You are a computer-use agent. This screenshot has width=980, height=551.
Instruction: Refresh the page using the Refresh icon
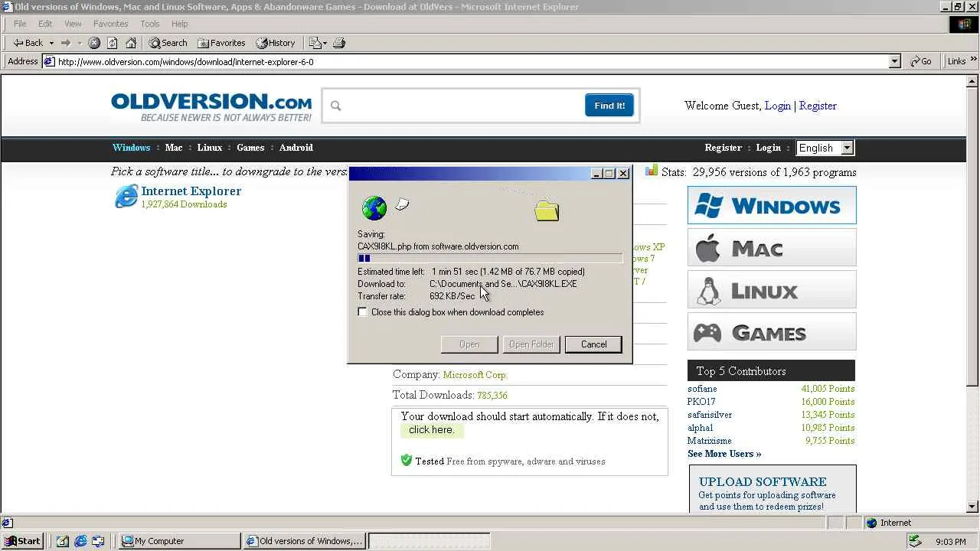(x=113, y=43)
